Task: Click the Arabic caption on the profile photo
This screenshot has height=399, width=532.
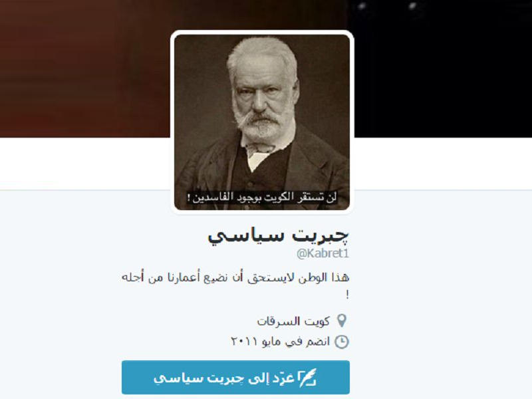Action: 262,197
